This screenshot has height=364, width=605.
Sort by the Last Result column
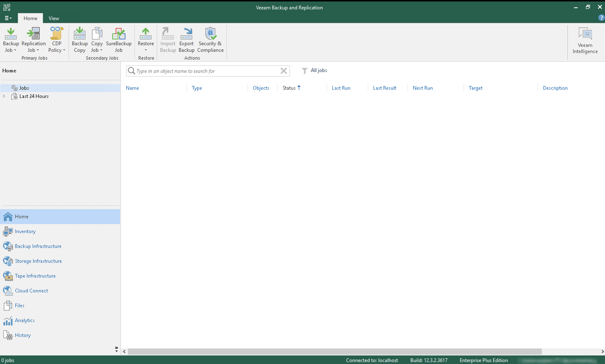click(385, 88)
